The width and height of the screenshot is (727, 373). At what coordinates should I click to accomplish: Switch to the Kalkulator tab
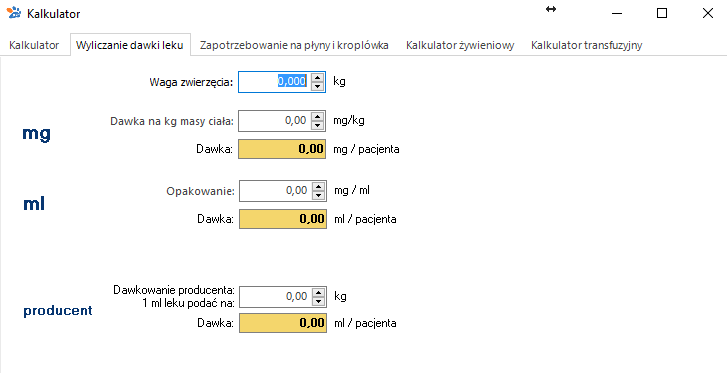(x=34, y=45)
